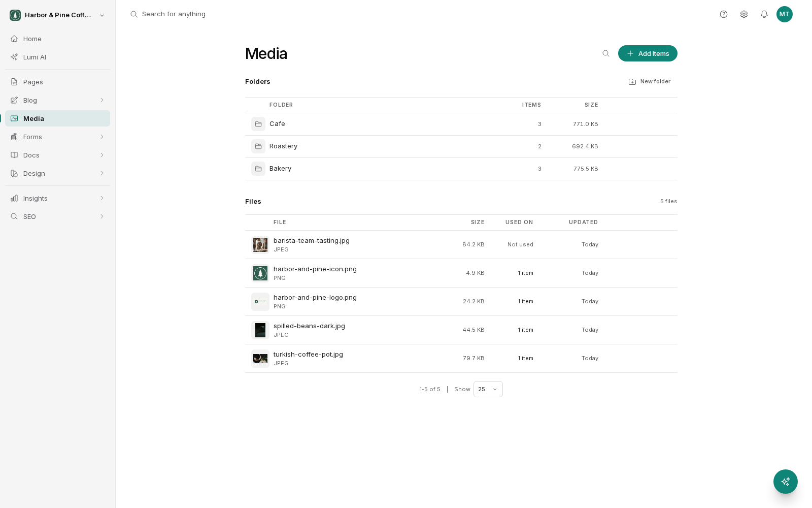Image resolution: width=812 pixels, height=508 pixels.
Task: Expand the Design section chevron
Action: (x=102, y=173)
